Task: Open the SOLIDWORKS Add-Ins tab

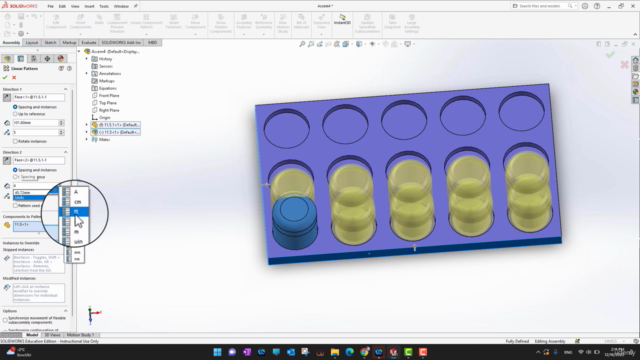Action: 121,42
